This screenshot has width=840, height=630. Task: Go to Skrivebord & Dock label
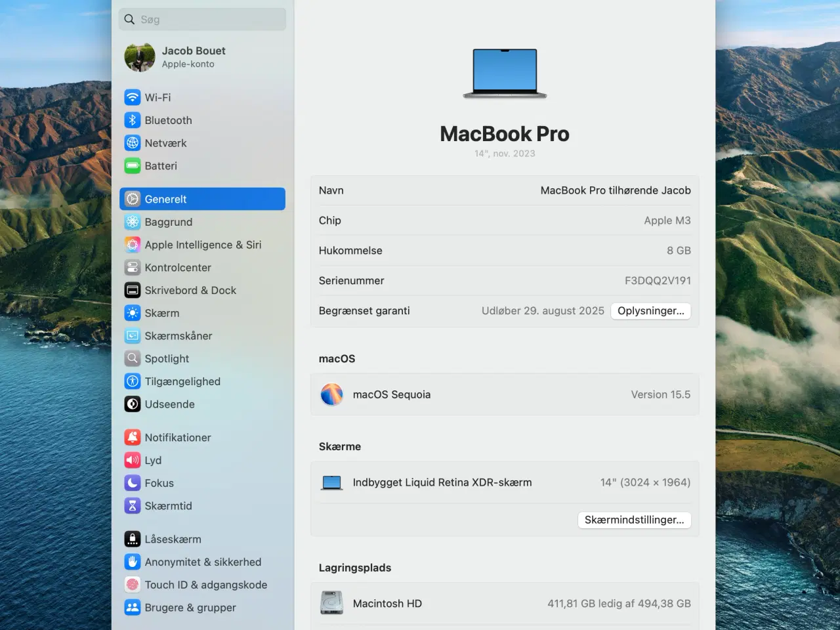point(190,290)
